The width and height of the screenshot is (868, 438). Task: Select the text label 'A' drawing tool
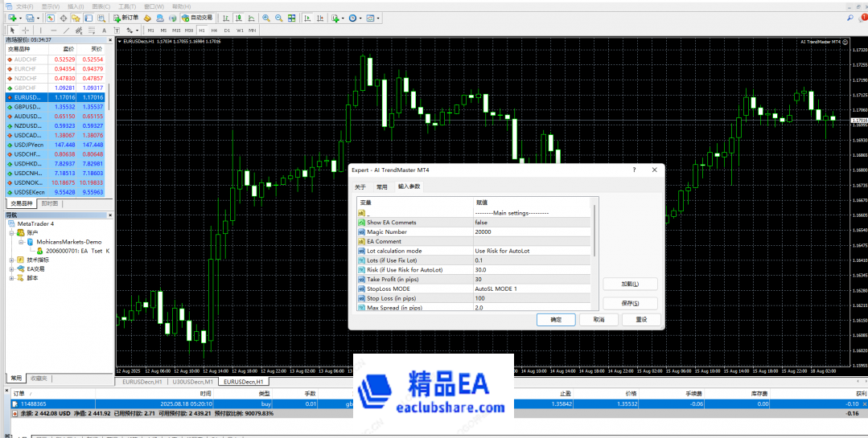103,31
